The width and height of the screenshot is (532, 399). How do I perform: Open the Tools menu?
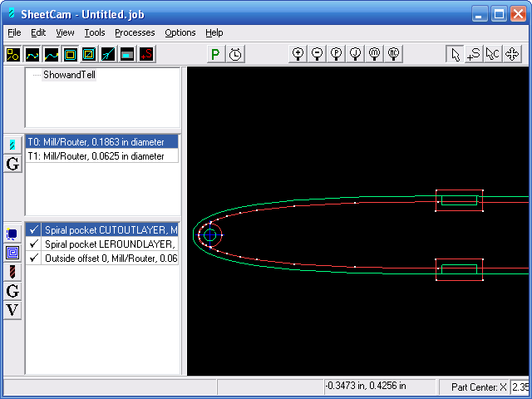(x=94, y=33)
